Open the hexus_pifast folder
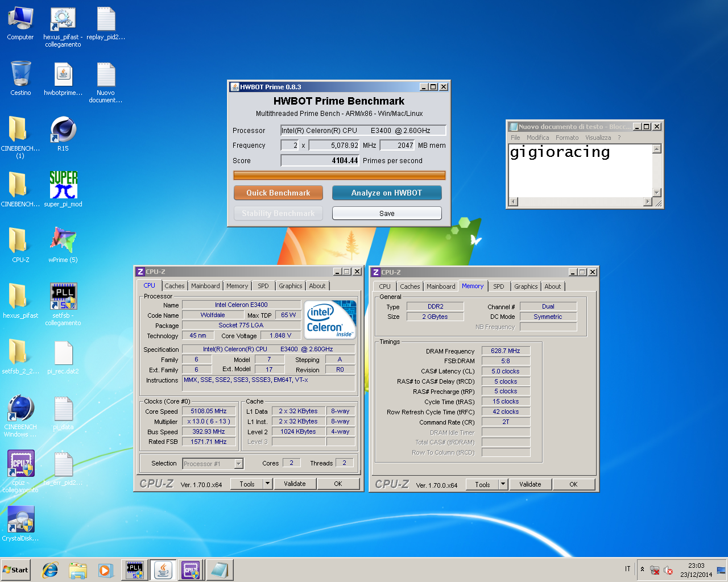This screenshot has width=728, height=582. click(20, 301)
